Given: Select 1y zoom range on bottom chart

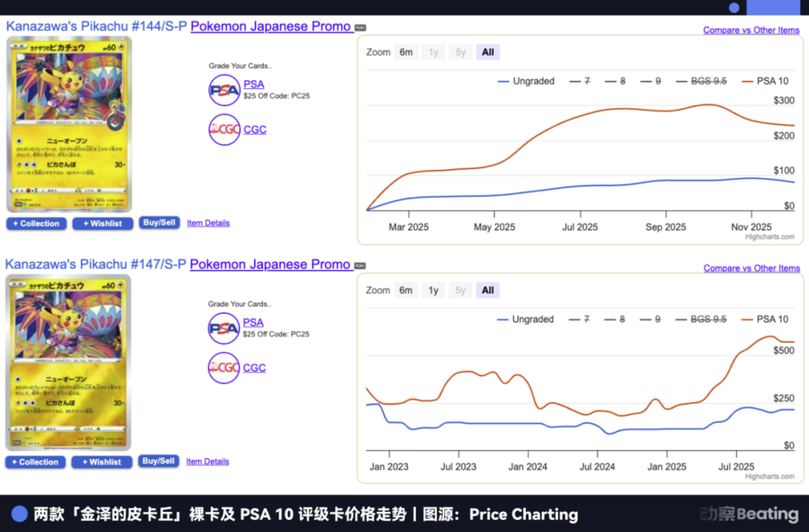Looking at the screenshot, I should 434,291.
